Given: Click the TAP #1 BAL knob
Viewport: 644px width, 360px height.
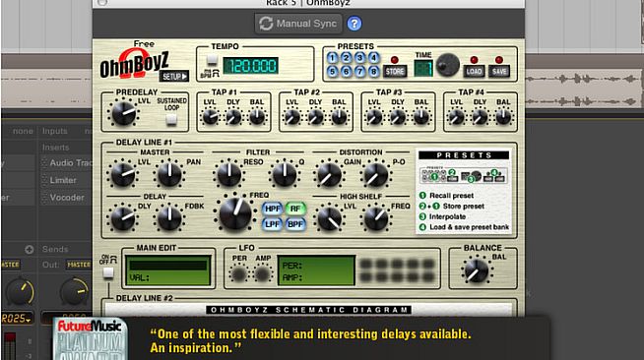Looking at the screenshot, I should click(257, 117).
